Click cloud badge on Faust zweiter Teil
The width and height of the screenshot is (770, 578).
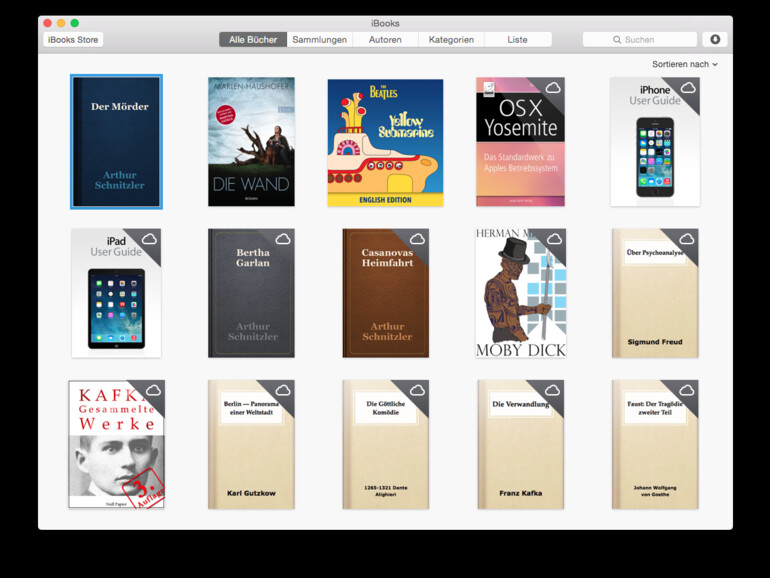coord(687,390)
